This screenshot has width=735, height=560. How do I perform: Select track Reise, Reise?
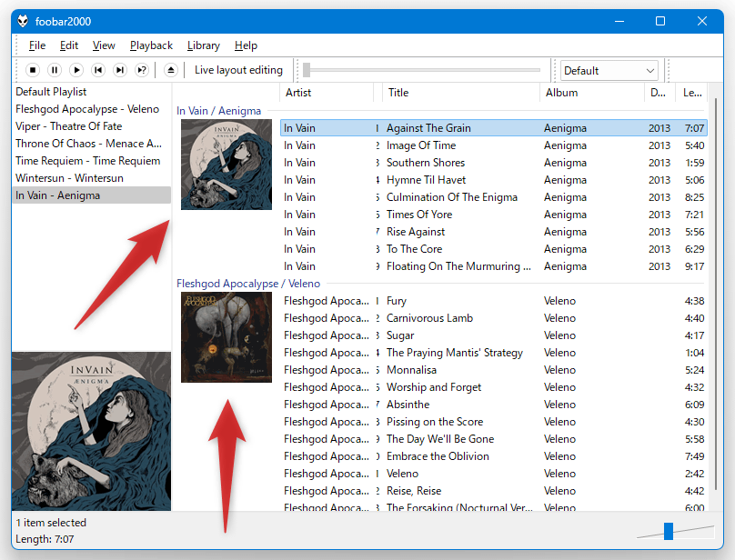(x=494, y=491)
